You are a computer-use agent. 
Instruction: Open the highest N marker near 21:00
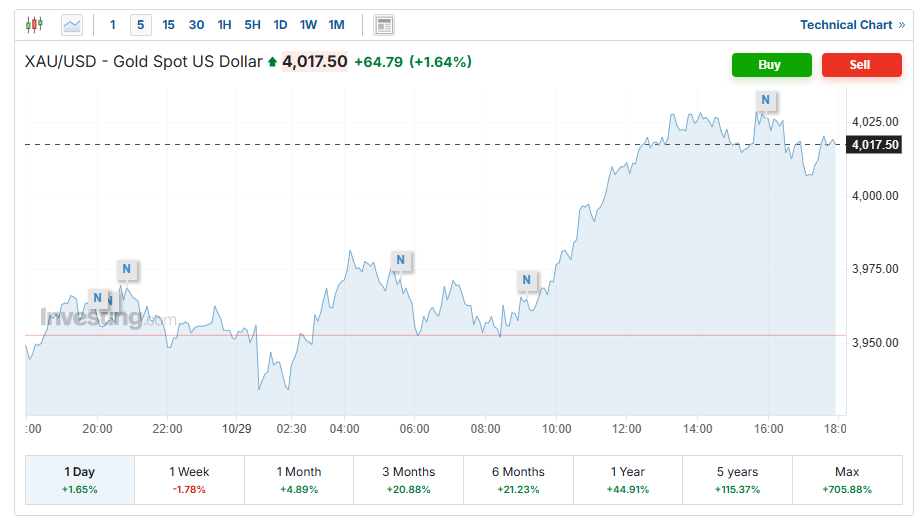coord(127,269)
